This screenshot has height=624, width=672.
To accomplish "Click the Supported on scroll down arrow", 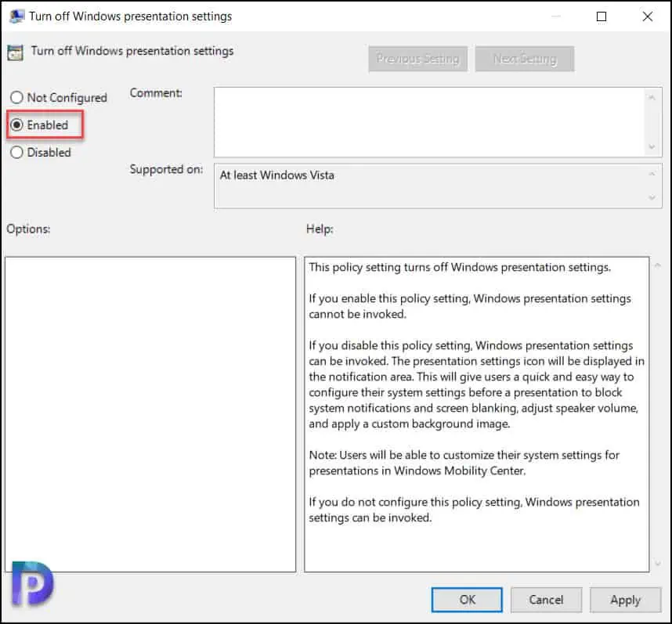I will 652,197.
